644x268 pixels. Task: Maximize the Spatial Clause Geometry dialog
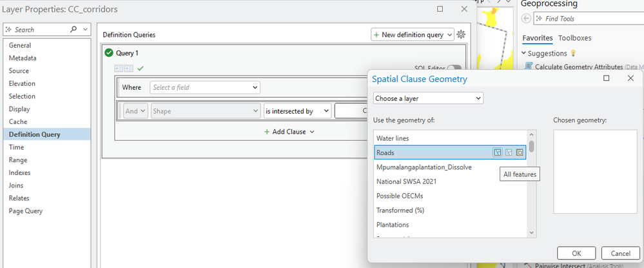(606, 78)
